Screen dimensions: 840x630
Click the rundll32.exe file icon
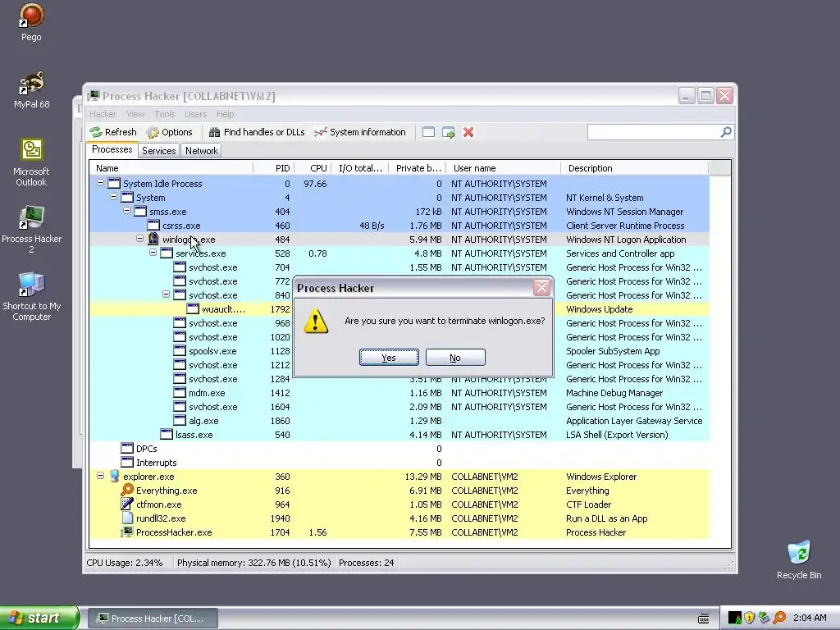click(127, 518)
